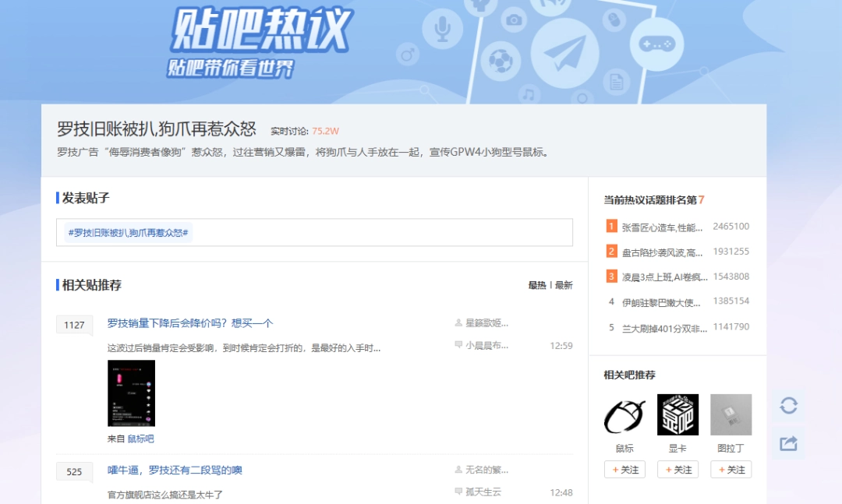Open post 罗技销量下降后会降价吗？想买一个
The height and width of the screenshot is (504, 842).
click(x=190, y=323)
